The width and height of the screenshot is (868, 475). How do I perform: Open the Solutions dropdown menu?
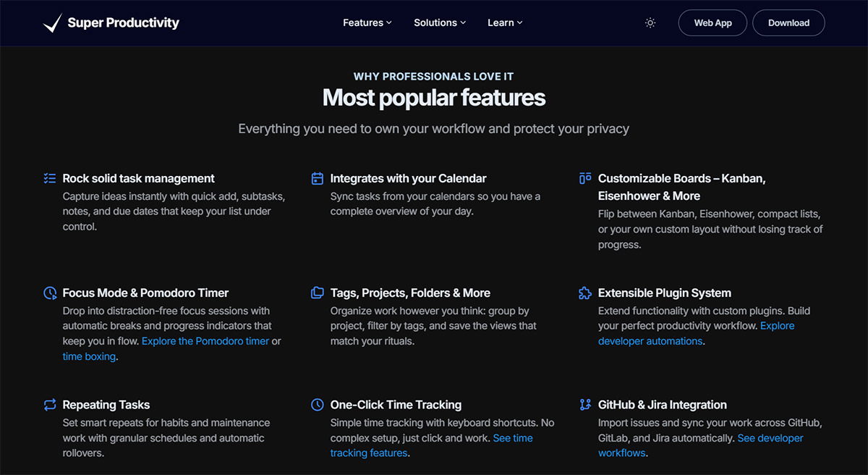click(440, 23)
